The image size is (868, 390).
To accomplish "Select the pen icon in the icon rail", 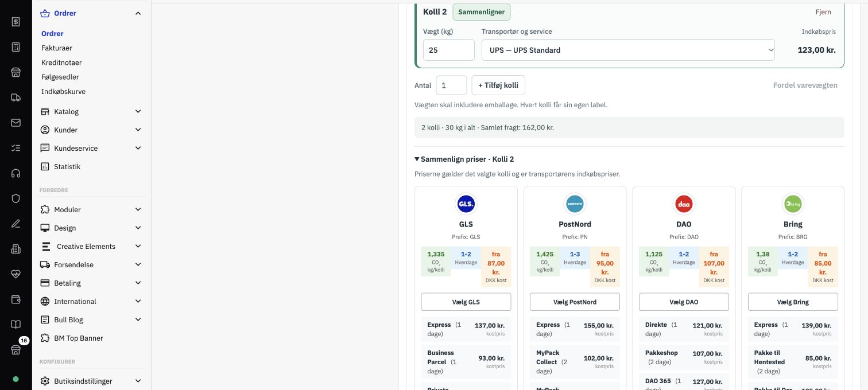I will [x=15, y=224].
